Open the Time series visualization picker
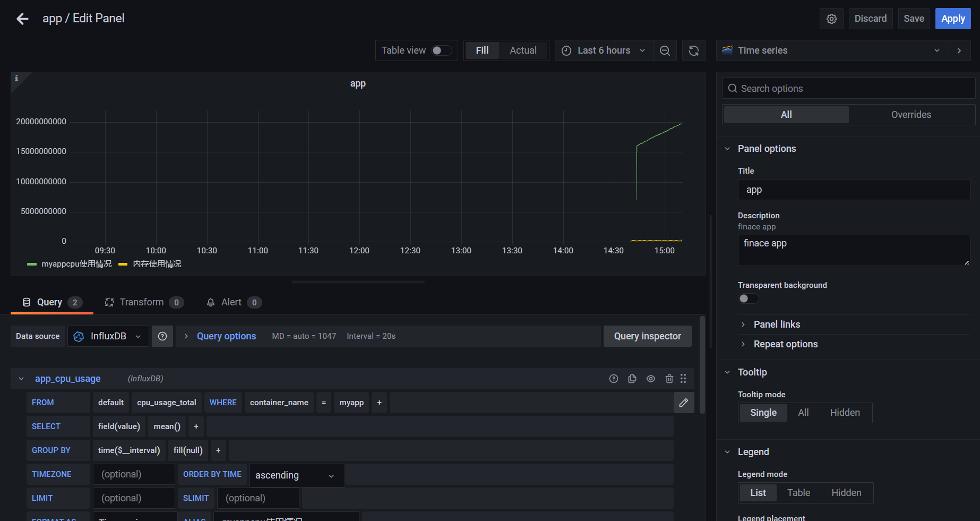980x521 pixels. (832, 50)
